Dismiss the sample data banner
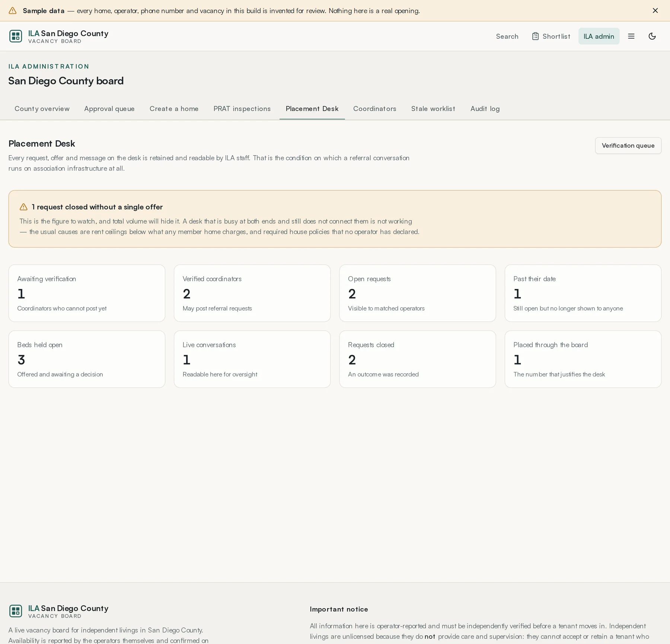 click(655, 10)
